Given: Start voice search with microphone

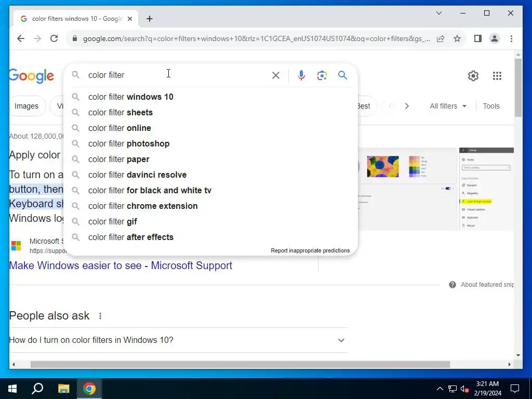Looking at the screenshot, I should pyautogui.click(x=301, y=75).
